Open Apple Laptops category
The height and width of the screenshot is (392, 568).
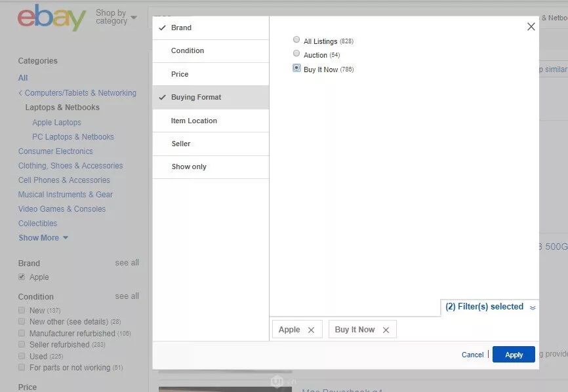(56, 123)
